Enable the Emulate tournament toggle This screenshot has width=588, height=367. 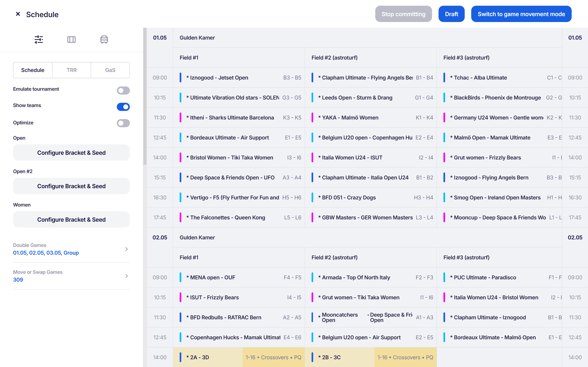click(x=123, y=91)
